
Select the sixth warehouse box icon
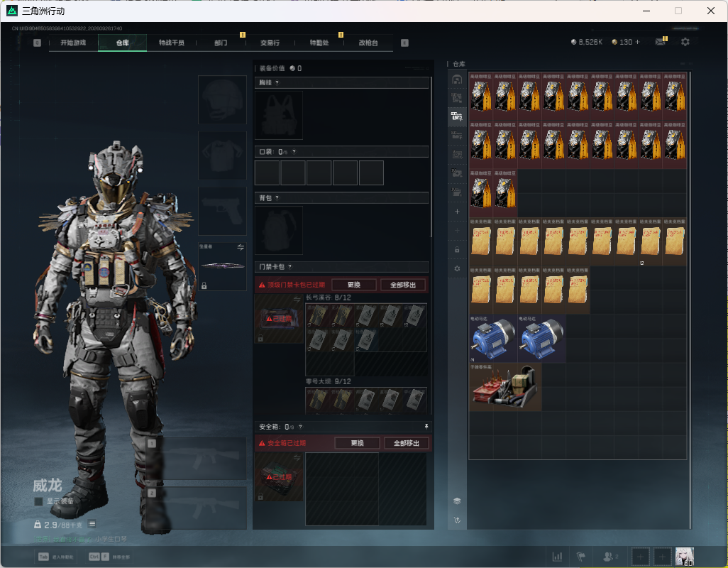pyautogui.click(x=457, y=173)
